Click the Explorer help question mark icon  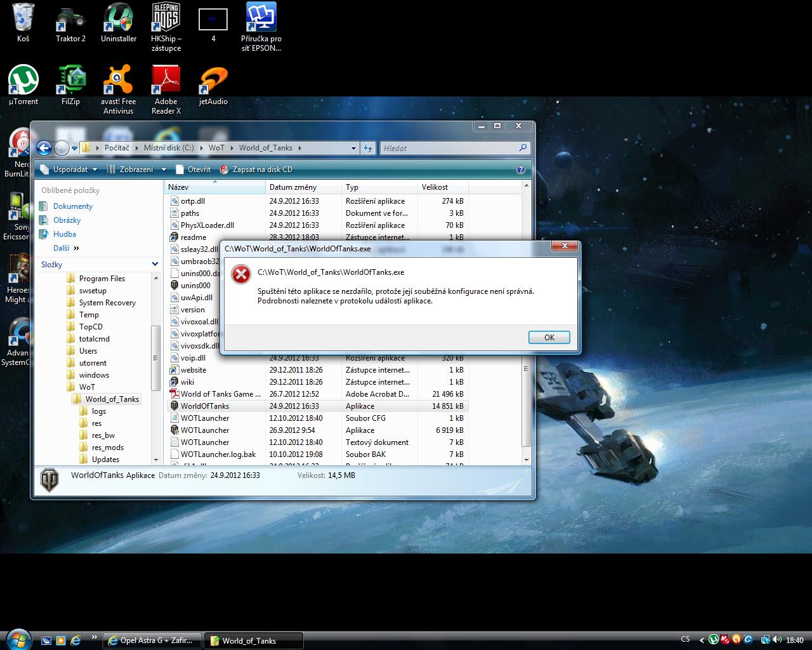[521, 169]
